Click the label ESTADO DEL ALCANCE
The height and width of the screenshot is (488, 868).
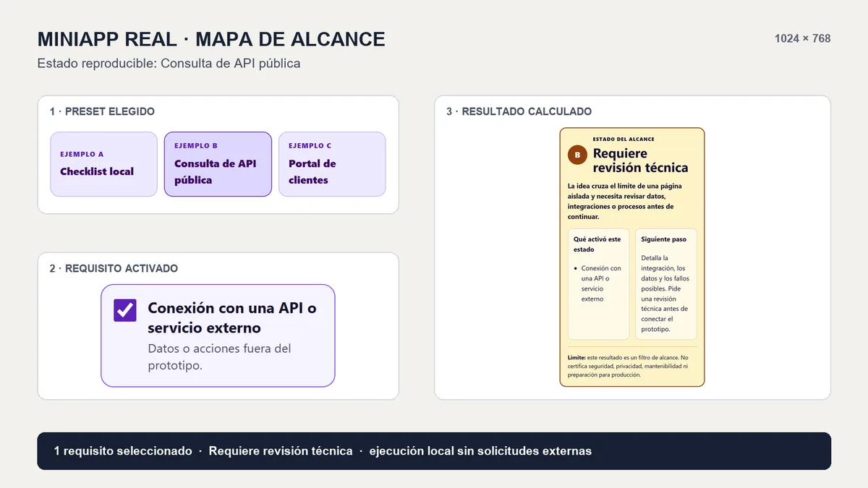tap(624, 139)
